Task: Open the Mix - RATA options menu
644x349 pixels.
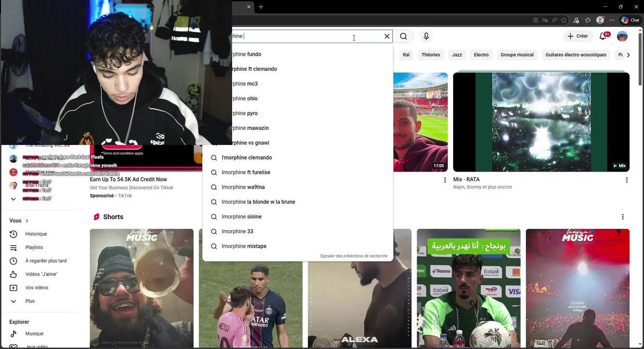Action: tap(627, 180)
